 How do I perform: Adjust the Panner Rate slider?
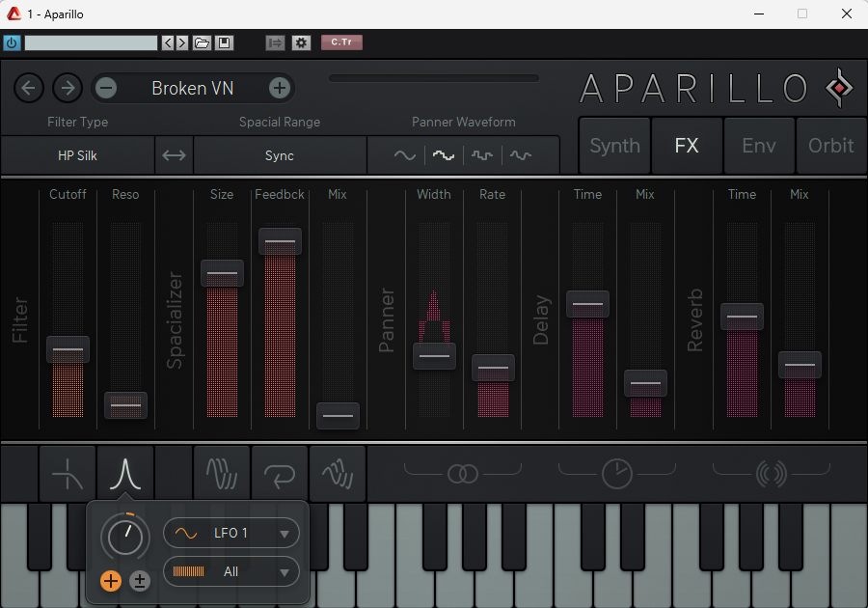493,368
